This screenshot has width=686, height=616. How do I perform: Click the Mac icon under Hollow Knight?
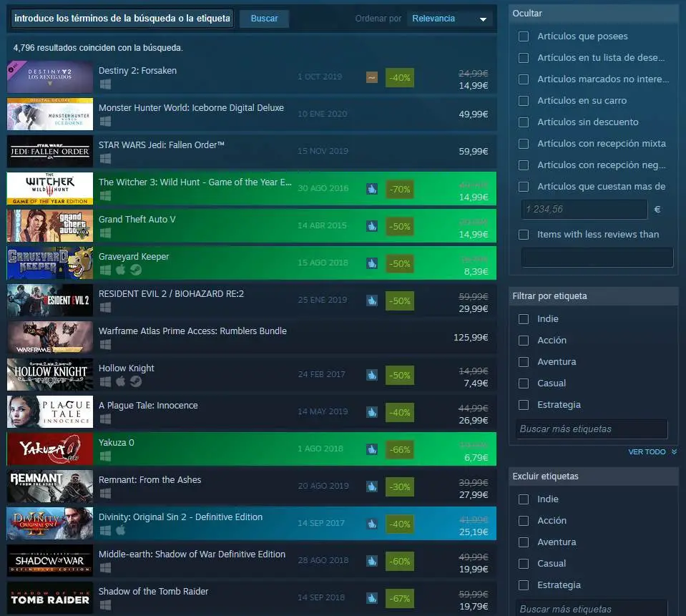pyautogui.click(x=121, y=381)
